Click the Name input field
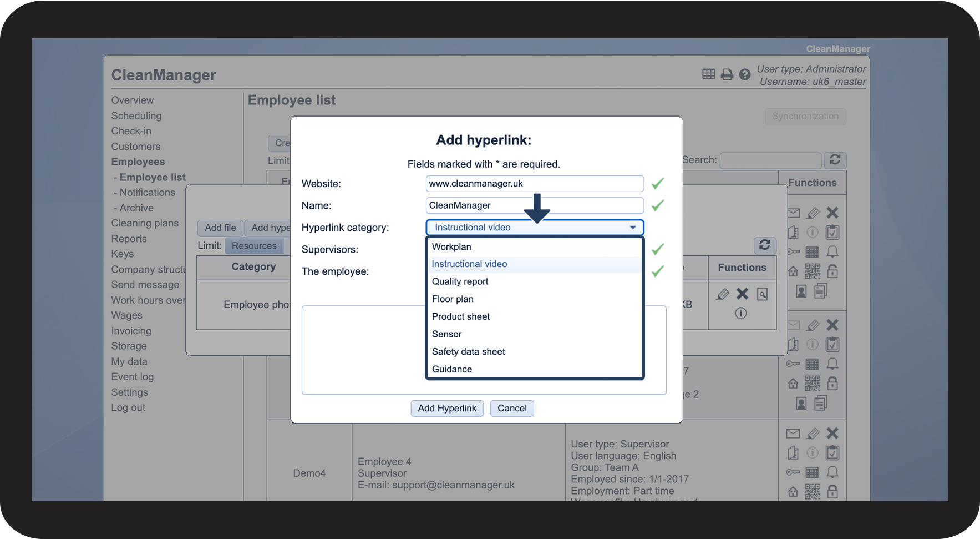The width and height of the screenshot is (980, 539). (535, 205)
